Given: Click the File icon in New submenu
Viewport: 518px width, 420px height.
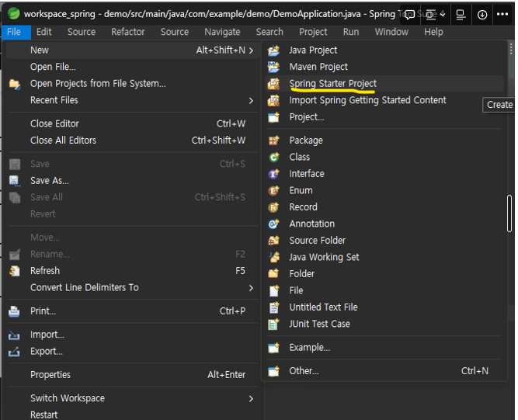Looking at the screenshot, I should tap(273, 290).
